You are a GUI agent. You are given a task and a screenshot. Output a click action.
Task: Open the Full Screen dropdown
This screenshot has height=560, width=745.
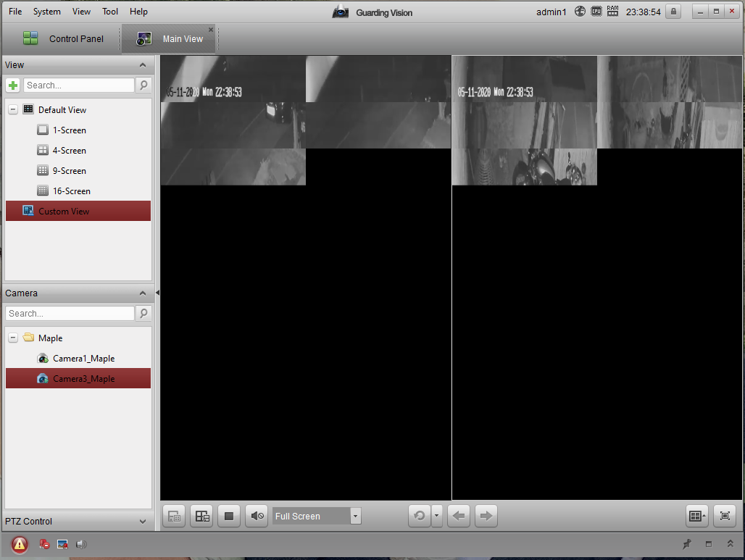(355, 517)
